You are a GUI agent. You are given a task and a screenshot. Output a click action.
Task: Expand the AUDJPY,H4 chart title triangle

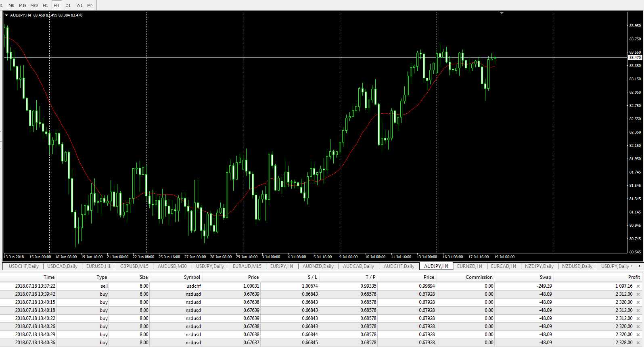[x=6, y=15]
